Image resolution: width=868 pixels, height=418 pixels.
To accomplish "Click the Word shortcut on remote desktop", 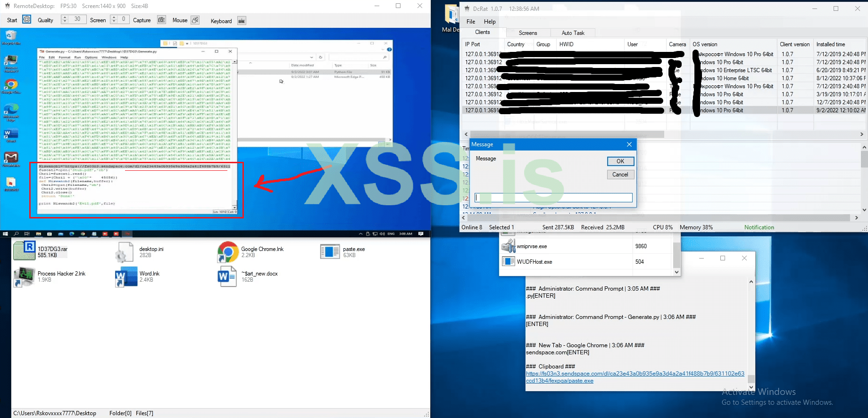I will pyautogui.click(x=10, y=136).
